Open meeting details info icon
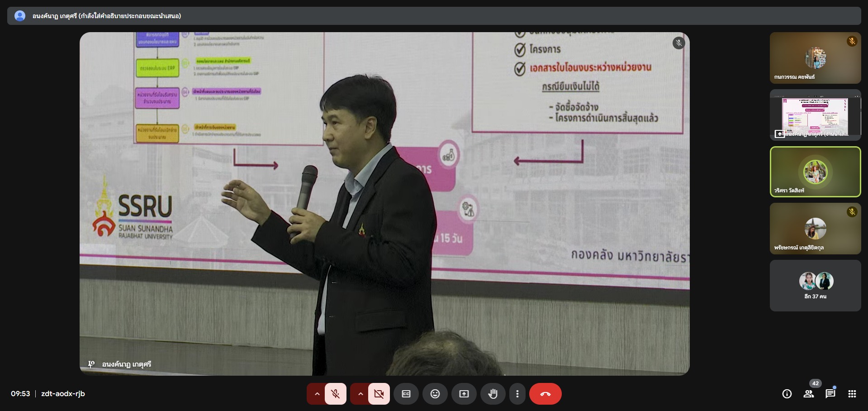868x411 pixels. 787,394
